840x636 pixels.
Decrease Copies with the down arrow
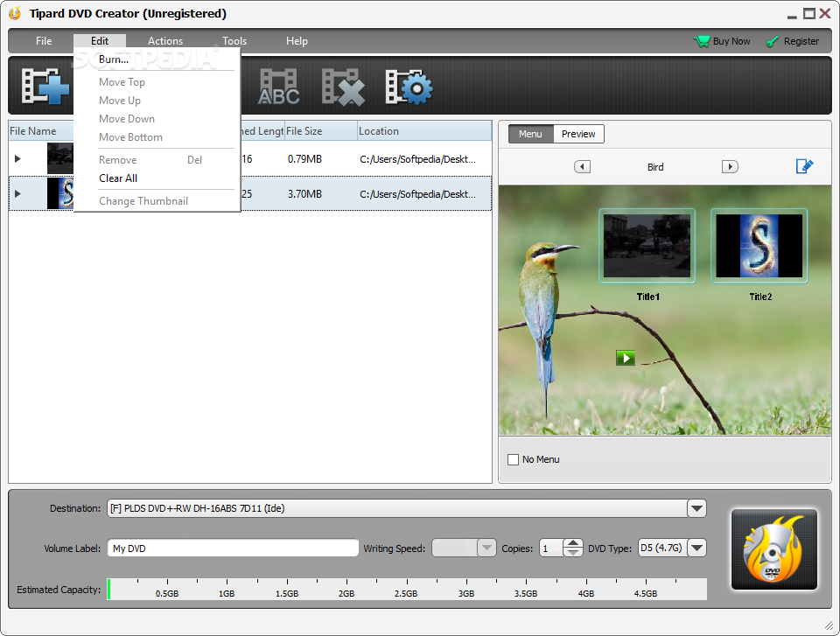click(x=573, y=552)
